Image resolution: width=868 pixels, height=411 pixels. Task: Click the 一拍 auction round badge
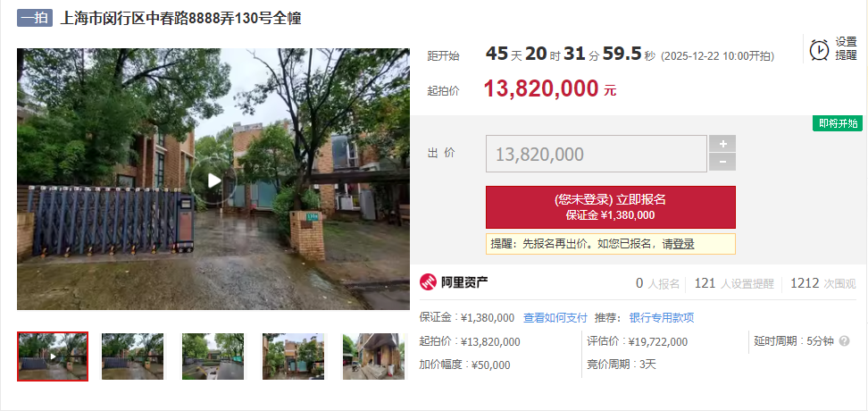[34, 18]
